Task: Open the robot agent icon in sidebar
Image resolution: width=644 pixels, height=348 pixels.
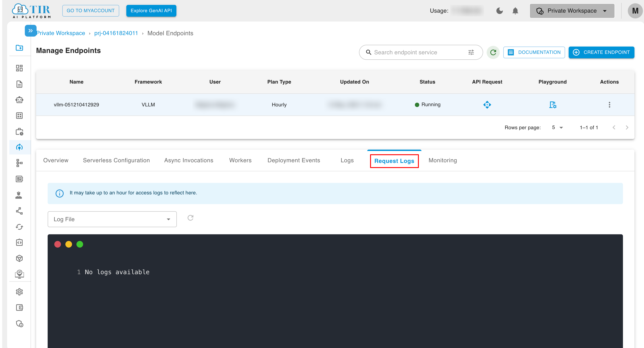Action: pyautogui.click(x=19, y=100)
